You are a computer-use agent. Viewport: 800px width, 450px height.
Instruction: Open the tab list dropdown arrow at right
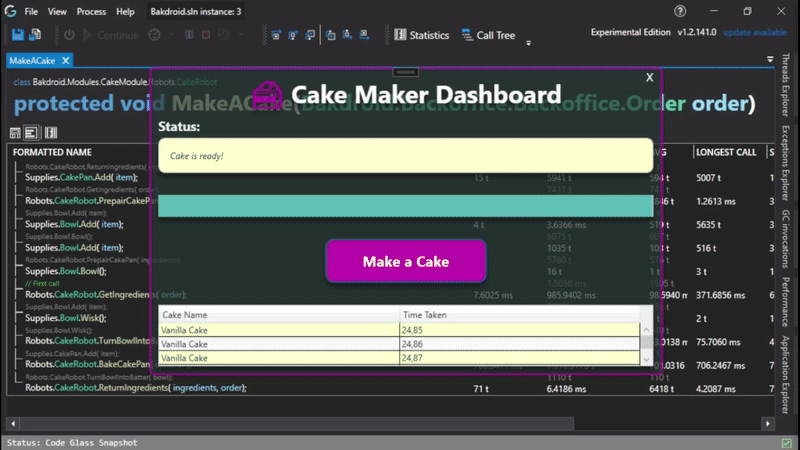pyautogui.click(x=770, y=60)
